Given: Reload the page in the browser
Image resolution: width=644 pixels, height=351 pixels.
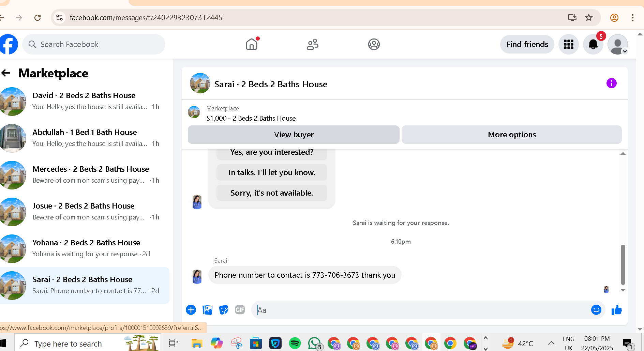Looking at the screenshot, I should point(38,18).
